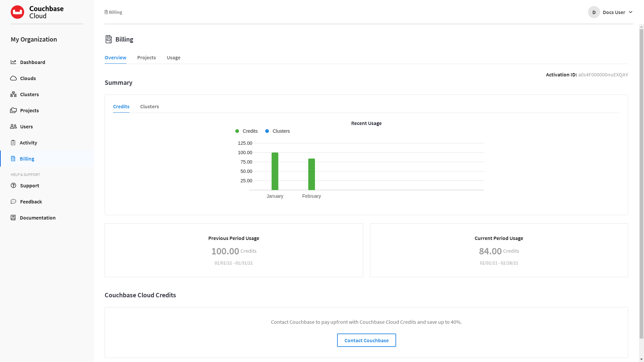Click the Overview billing tab
This screenshot has height=362, width=644.
tap(115, 57)
